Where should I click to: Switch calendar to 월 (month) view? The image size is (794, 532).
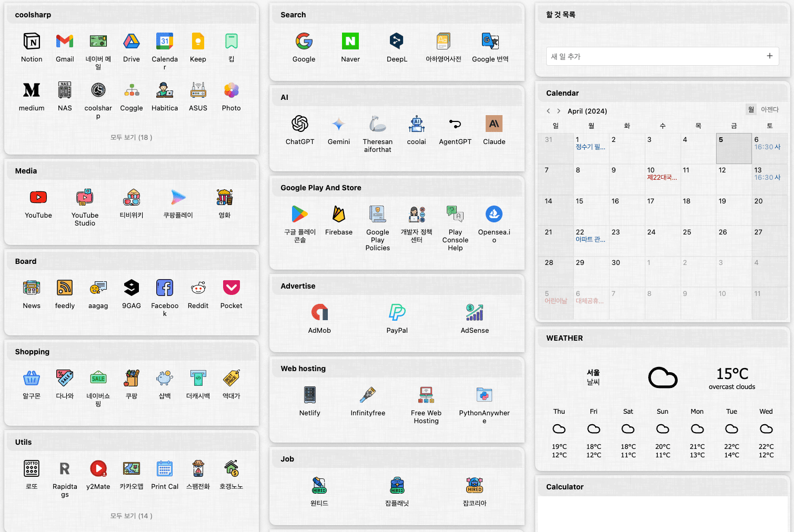(x=751, y=109)
